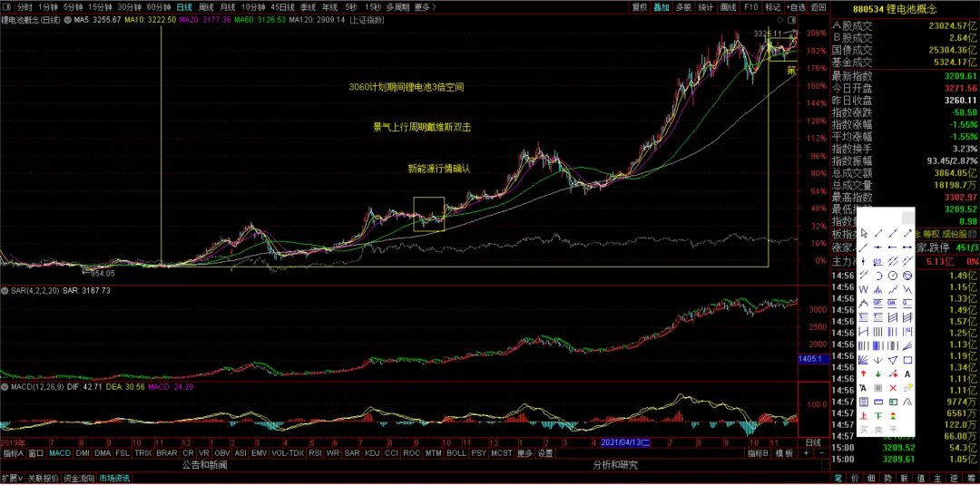Open the 窗口 window count menu
This screenshot has width=980, height=485.
pyautogui.click(x=36, y=452)
